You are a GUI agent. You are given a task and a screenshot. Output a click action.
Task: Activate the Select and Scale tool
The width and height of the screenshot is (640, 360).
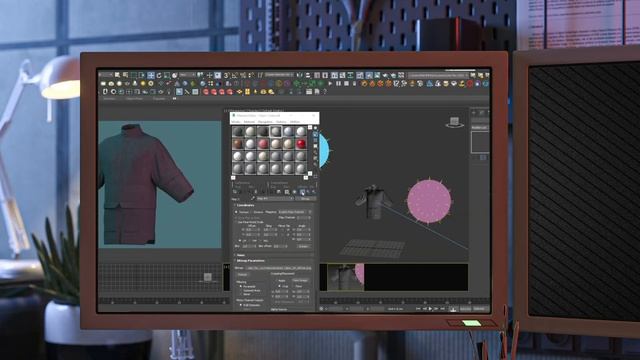[167, 75]
